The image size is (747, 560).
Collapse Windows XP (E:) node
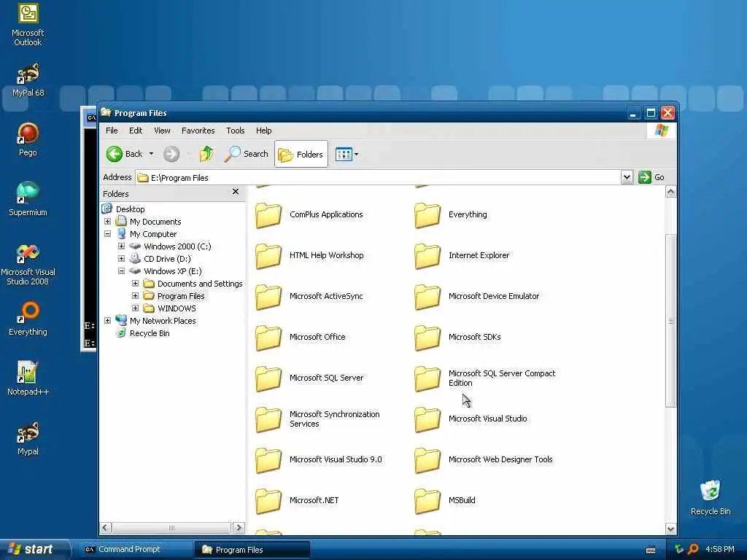122,271
